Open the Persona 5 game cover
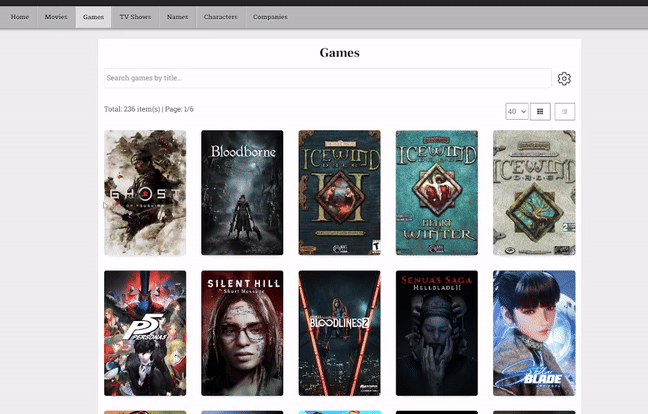Viewport: 648px width, 414px height. 145,333
